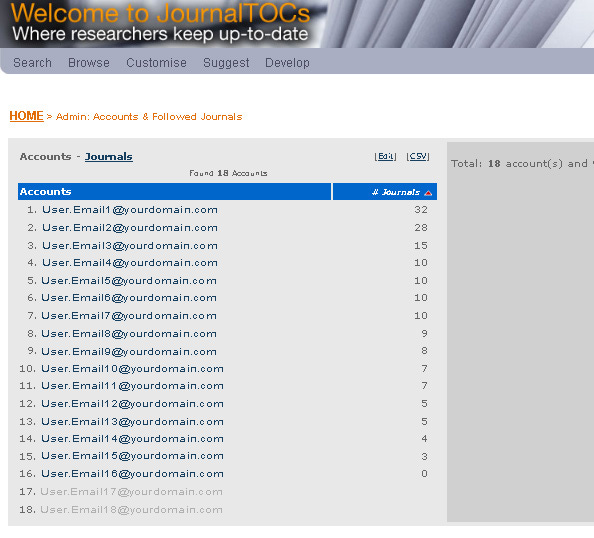Click the Edit link
Screen dimensions: 594x538
click(x=385, y=156)
